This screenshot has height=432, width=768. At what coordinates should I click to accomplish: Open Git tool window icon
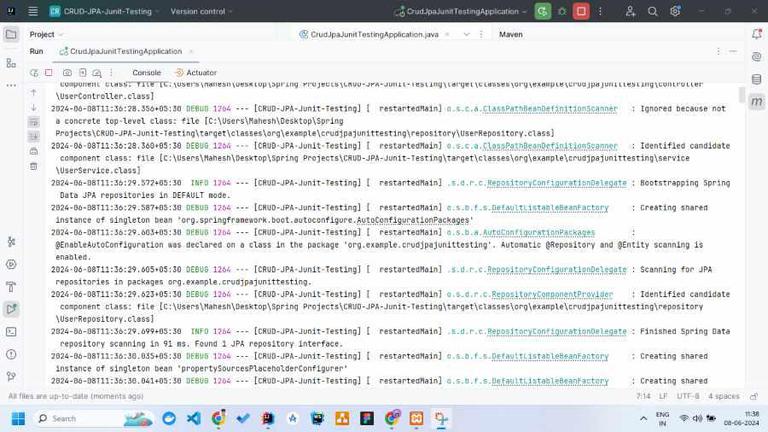coord(11,376)
